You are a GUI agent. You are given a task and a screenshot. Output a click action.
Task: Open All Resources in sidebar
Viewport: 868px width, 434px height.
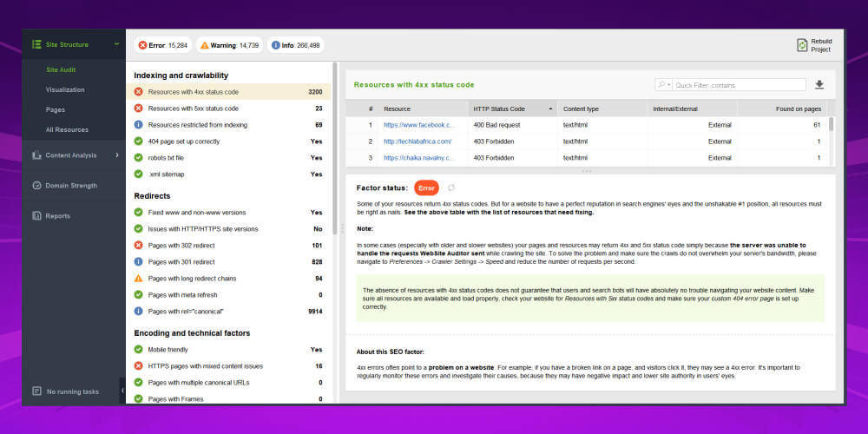point(67,129)
